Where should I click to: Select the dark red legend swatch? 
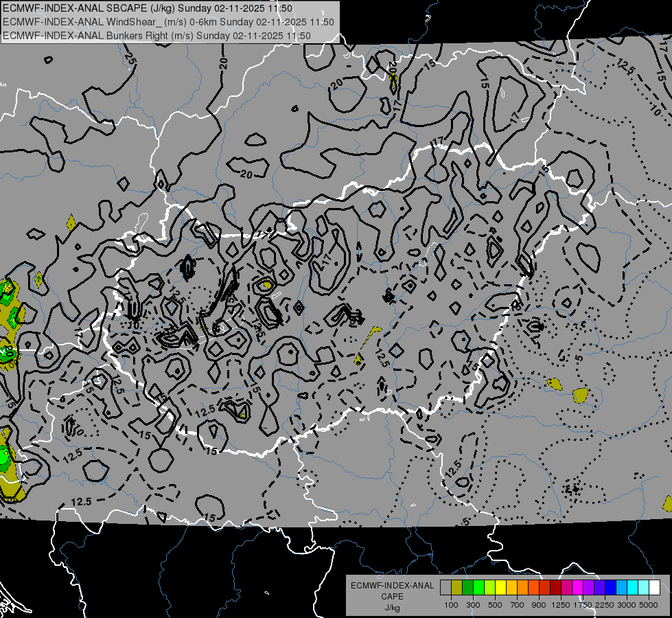[x=555, y=588]
